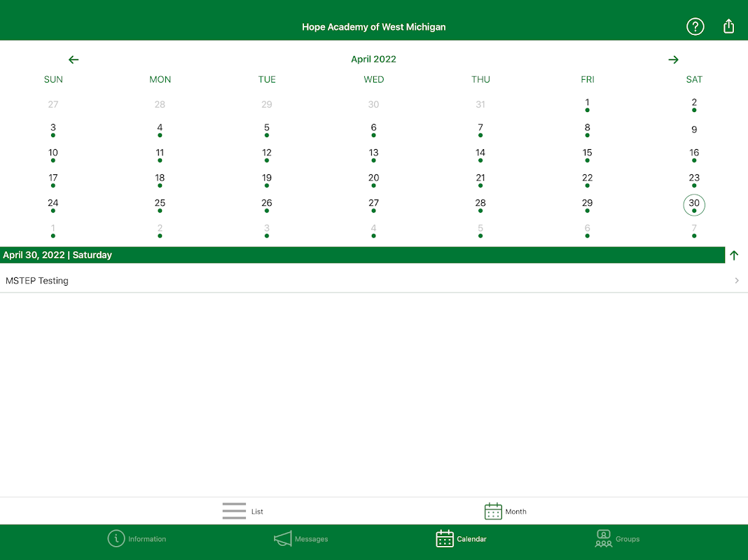Select greyed March 31 date
748x560 pixels.
[480, 104]
